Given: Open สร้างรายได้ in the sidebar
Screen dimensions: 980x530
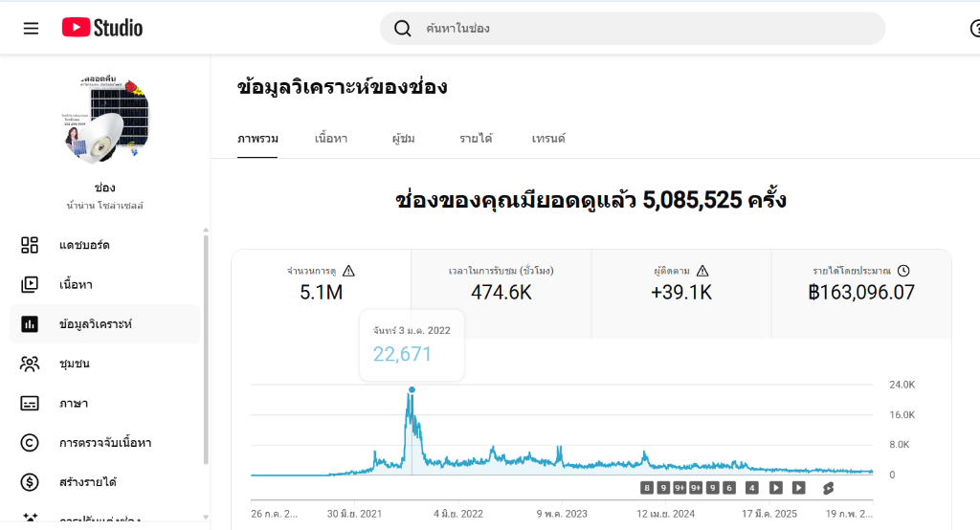Looking at the screenshot, I should click(105, 482).
